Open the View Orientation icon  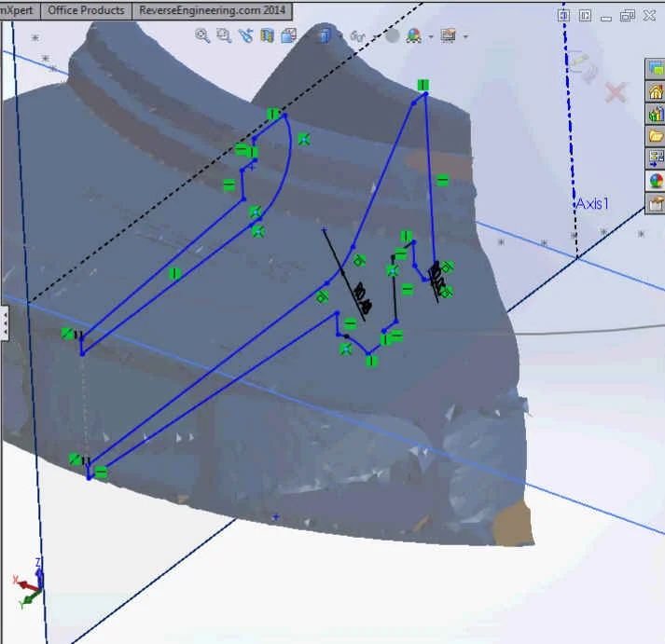point(288,35)
